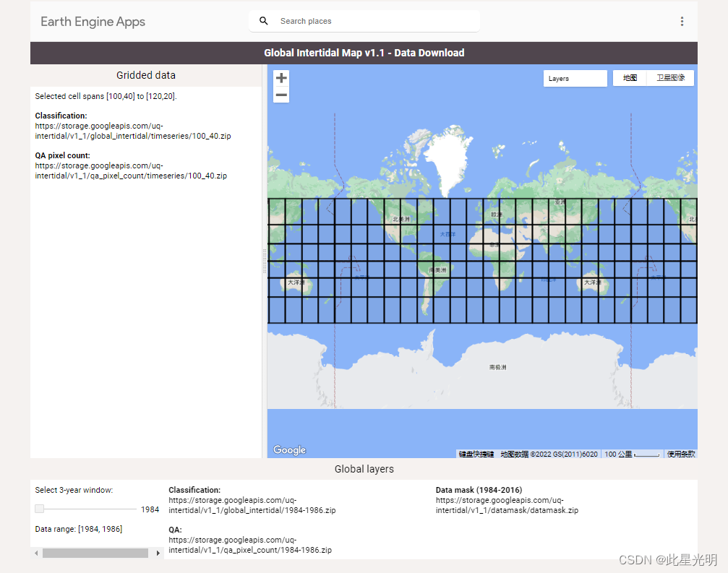The image size is (728, 573).
Task: Click the panel splitter drag handle
Action: (265, 262)
